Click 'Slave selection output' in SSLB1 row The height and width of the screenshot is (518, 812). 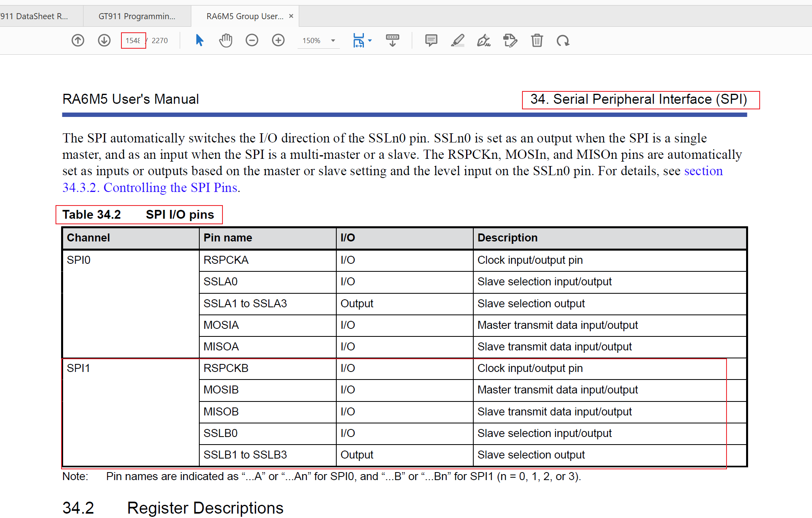(531, 455)
